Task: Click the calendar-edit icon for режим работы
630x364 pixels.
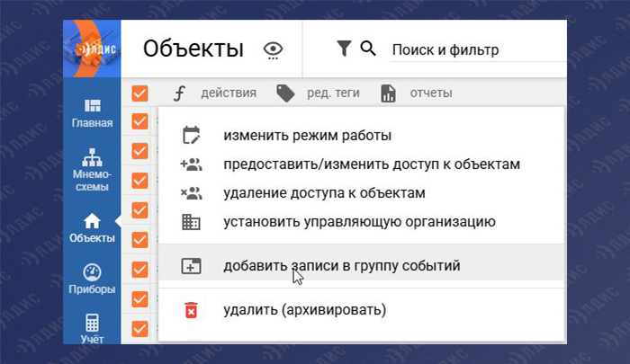Action: 191,135
